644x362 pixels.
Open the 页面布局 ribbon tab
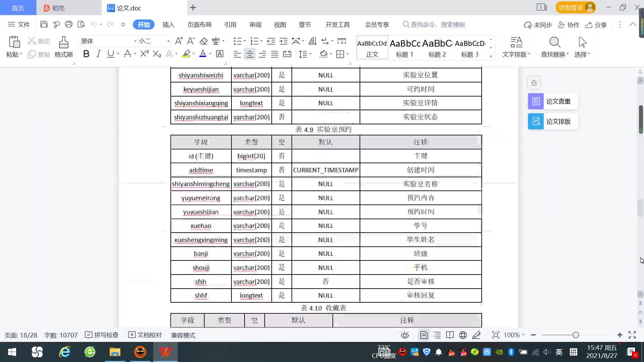coord(199,25)
